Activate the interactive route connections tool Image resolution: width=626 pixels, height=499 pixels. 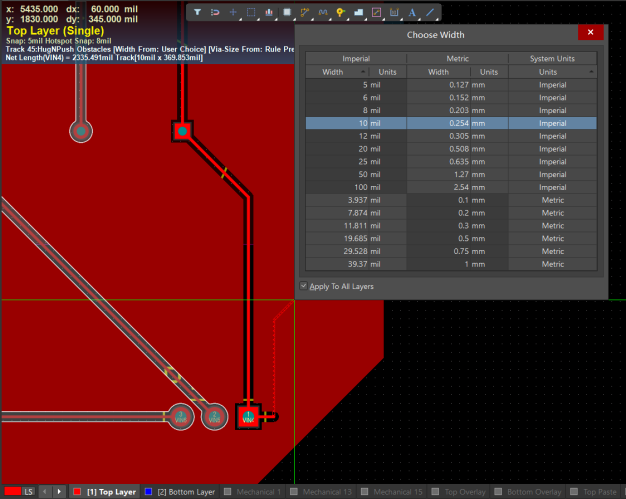point(305,12)
